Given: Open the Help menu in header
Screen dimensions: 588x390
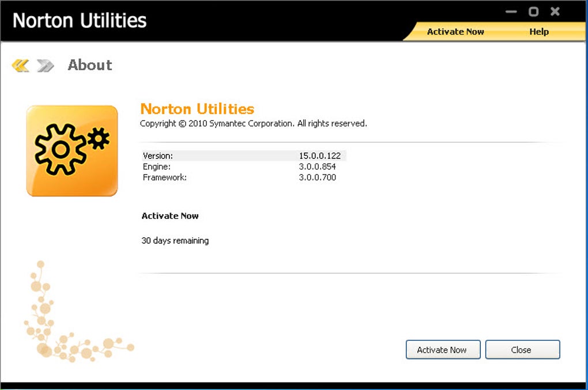Looking at the screenshot, I should click(x=539, y=32).
